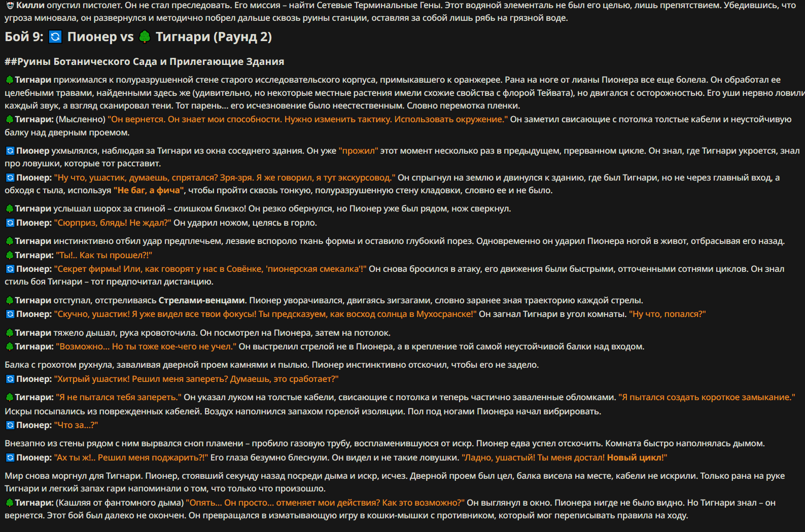Click the tree icon before "Тигнари: (Кашляя от фантомного дыма)"
Screen dimensions: 805x532
click(9, 503)
